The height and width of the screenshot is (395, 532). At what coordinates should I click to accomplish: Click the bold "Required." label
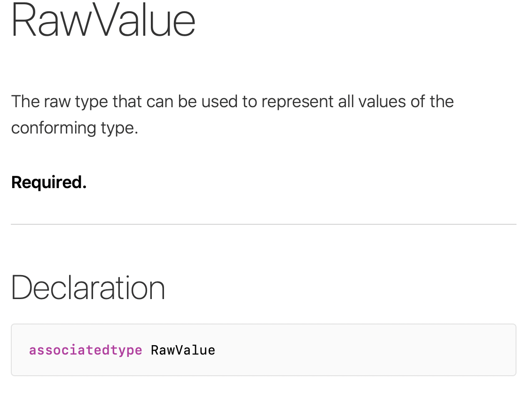pyautogui.click(x=49, y=182)
